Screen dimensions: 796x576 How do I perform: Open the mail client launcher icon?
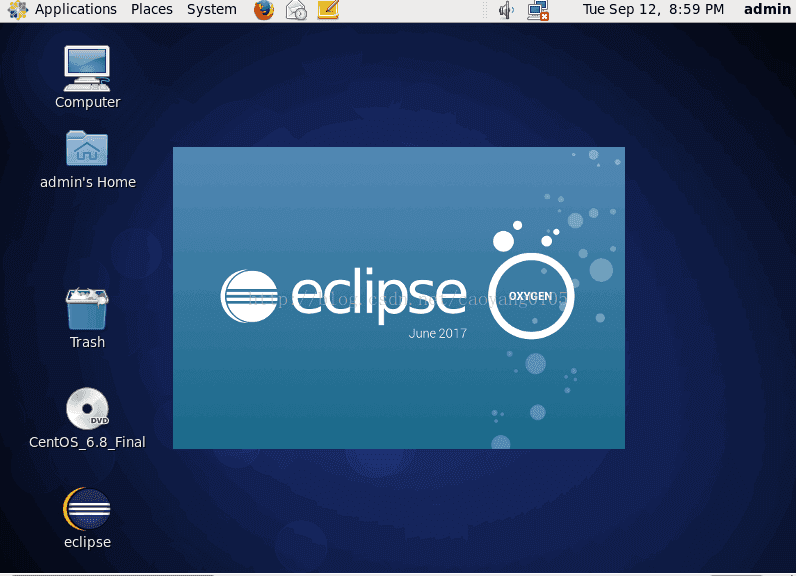pyautogui.click(x=296, y=10)
